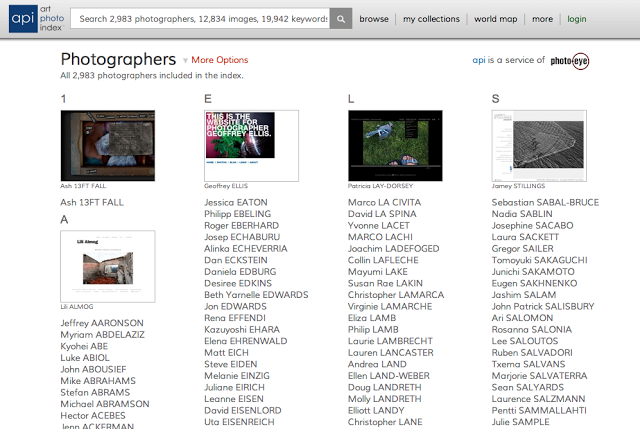Select photographer Sebastian SABAL-BRUCE
640x429 pixels.
(x=545, y=202)
